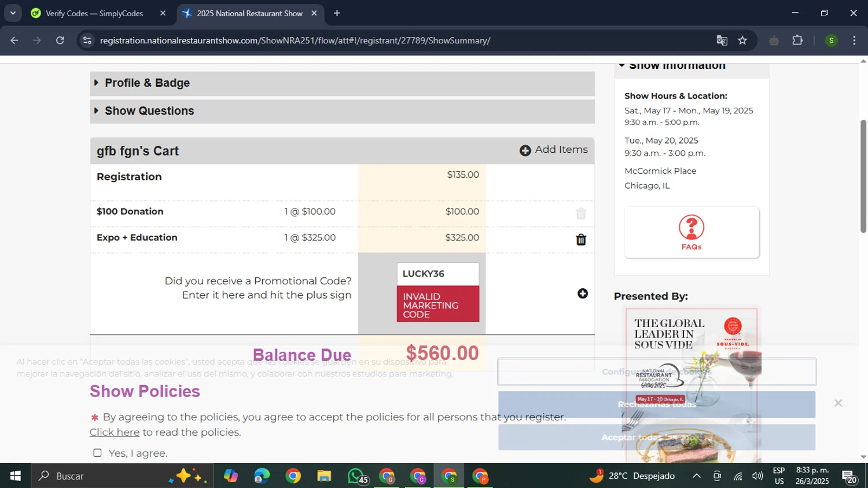This screenshot has width=868, height=488.
Task: Open the network icon in system tray
Action: coord(738,476)
